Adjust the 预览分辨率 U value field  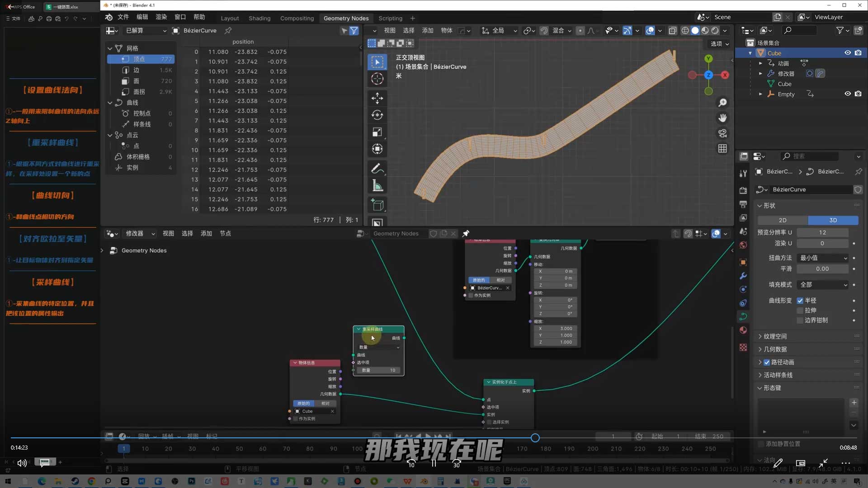(822, 232)
